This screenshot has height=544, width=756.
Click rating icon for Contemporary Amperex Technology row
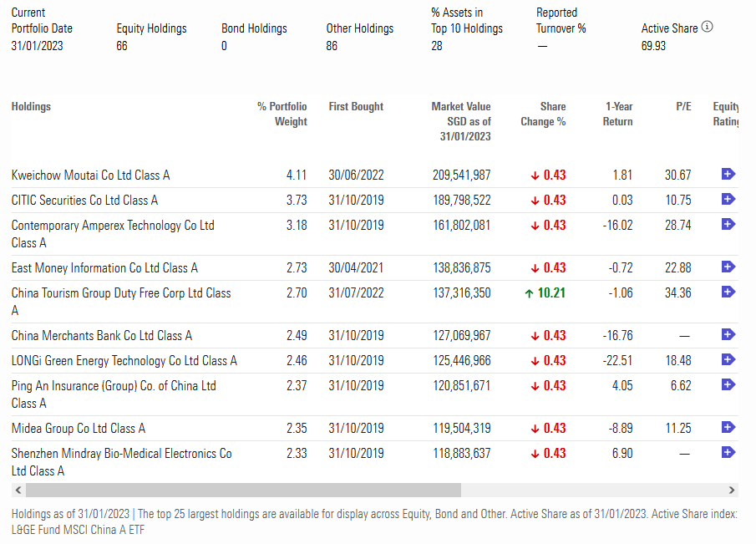click(x=728, y=224)
